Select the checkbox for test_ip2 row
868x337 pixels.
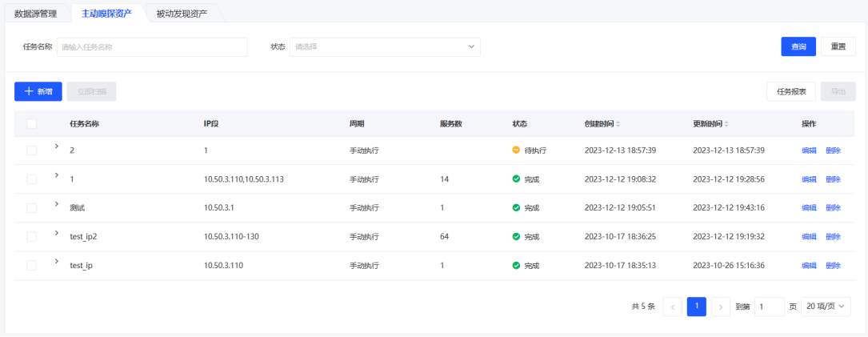[32, 237]
